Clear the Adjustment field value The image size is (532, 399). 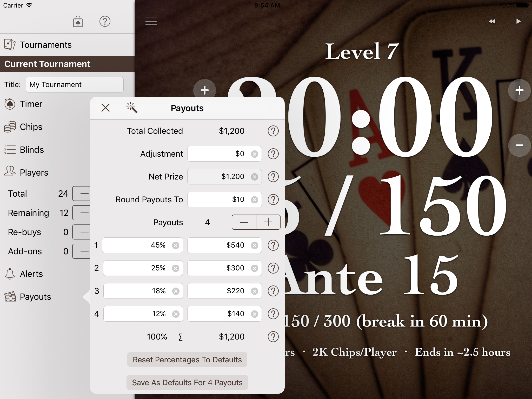tap(255, 154)
